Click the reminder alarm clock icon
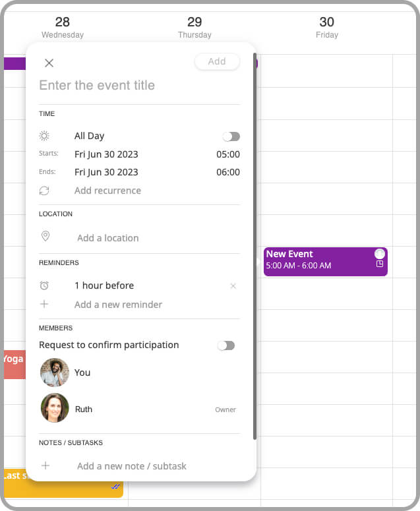Viewport: 420px width, 511px height. pyautogui.click(x=44, y=286)
